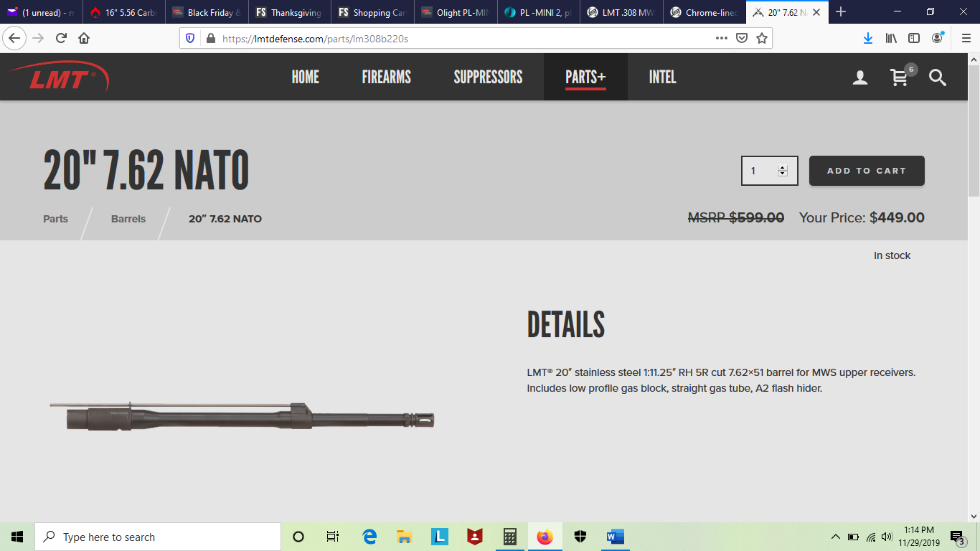Open page actions three-dot menu
The image size is (980, 551).
tap(722, 38)
